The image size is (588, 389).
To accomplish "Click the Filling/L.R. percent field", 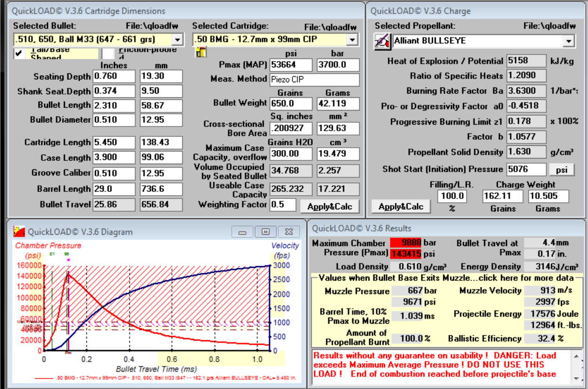I will [x=451, y=197].
